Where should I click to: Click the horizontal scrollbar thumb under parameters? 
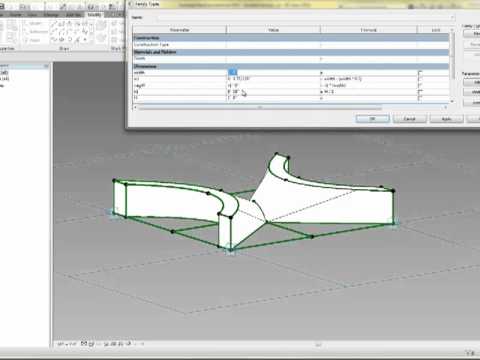(x=260, y=107)
